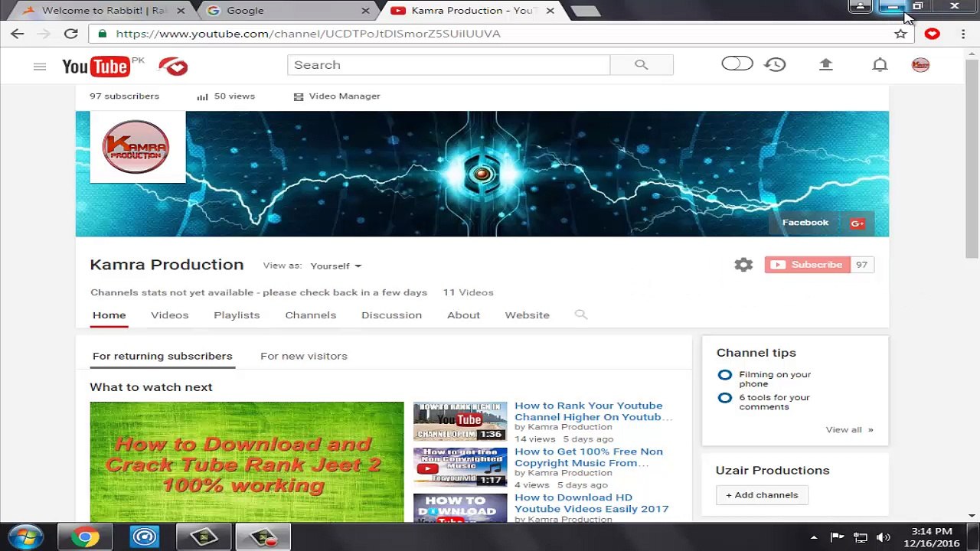
Task: Click the 50 views stat
Action: click(234, 96)
